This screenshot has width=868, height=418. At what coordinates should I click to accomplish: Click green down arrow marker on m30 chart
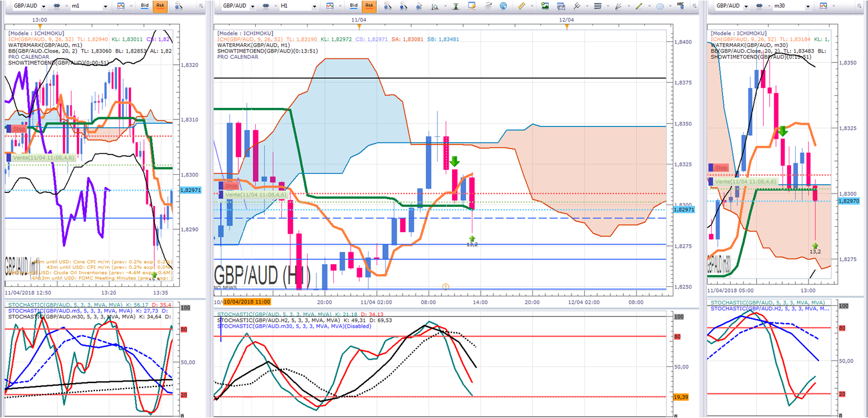click(x=783, y=131)
